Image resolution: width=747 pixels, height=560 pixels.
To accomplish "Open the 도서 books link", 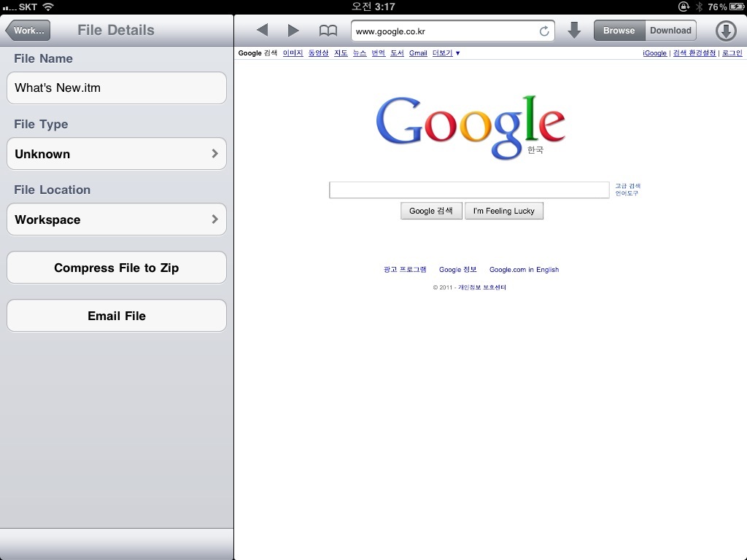I will click(397, 52).
